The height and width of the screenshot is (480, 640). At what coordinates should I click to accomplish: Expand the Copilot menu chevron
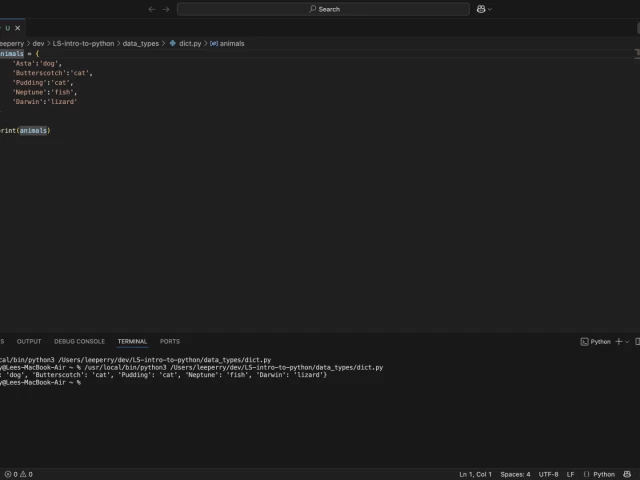pyautogui.click(x=490, y=9)
